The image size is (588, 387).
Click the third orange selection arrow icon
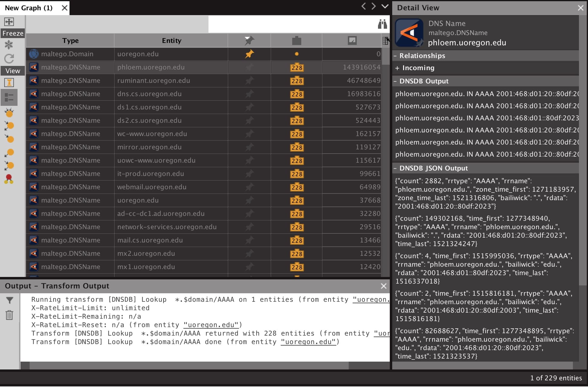[x=9, y=139]
